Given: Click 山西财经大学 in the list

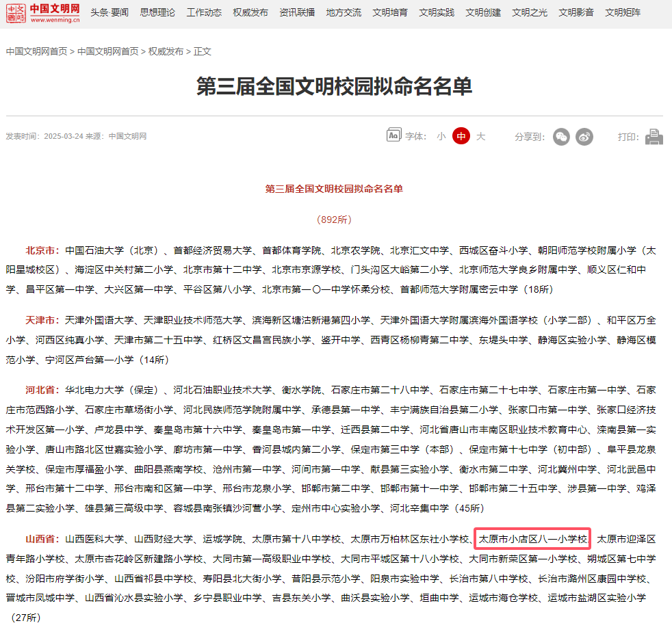Looking at the screenshot, I should point(164,539).
